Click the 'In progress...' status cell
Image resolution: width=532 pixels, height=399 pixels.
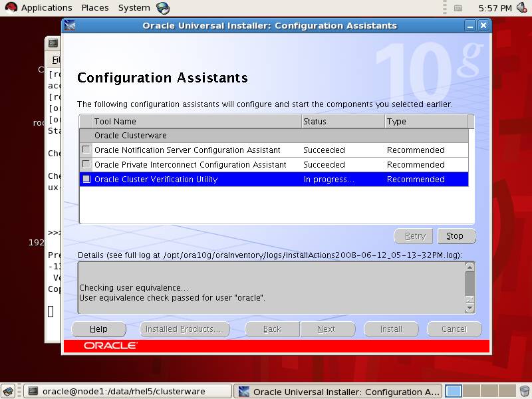(329, 179)
